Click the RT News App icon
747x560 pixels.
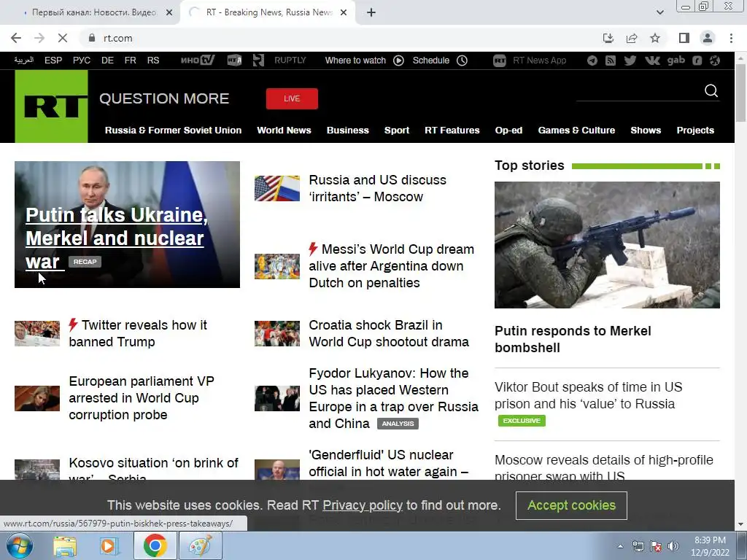(499, 61)
